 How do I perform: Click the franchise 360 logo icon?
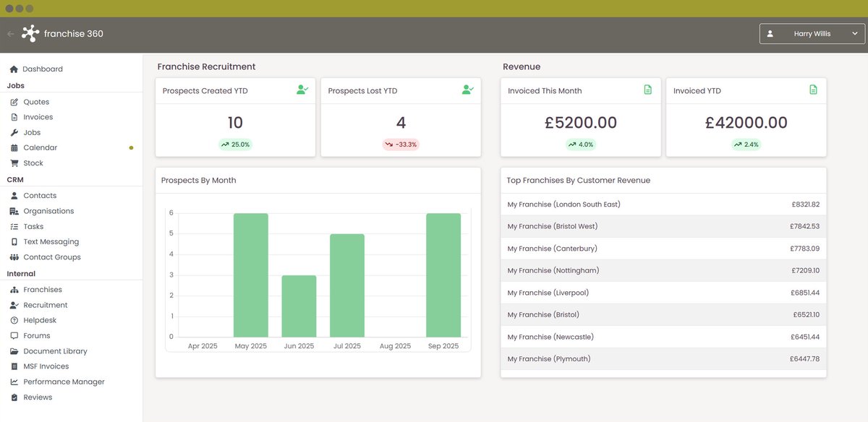point(30,33)
